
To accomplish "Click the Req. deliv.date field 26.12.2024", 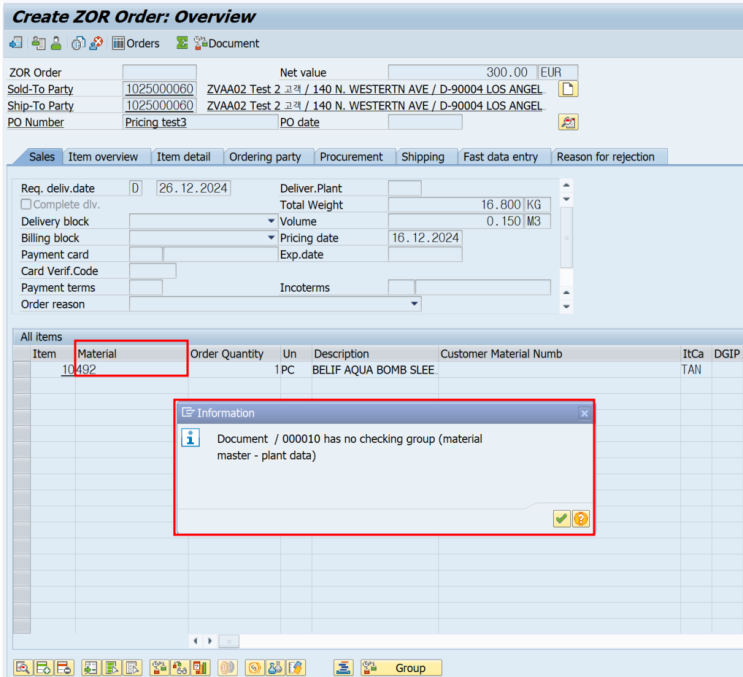I will pos(193,188).
